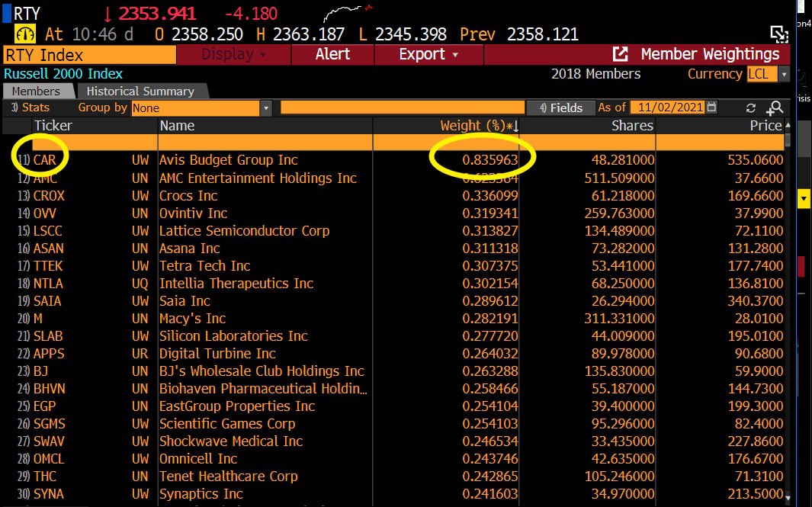
Task: Select the NTLA ticker
Action: pos(48,284)
